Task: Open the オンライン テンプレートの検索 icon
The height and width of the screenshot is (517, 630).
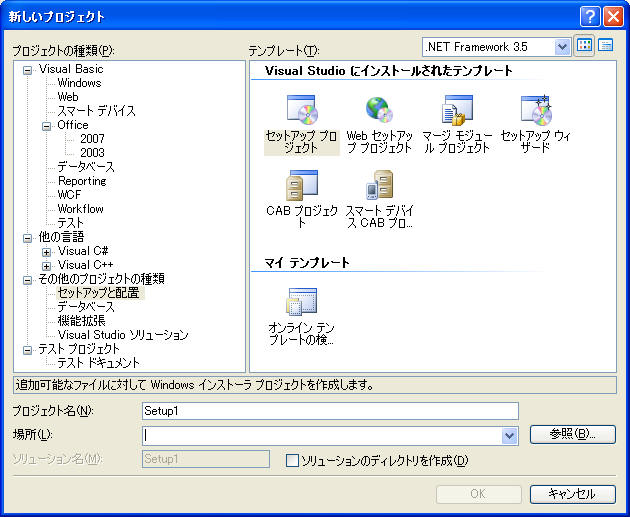Action: (302, 302)
